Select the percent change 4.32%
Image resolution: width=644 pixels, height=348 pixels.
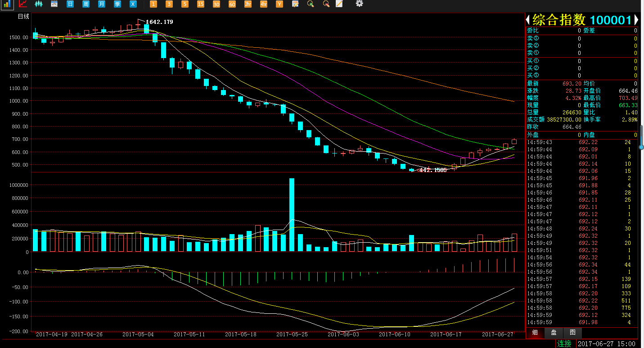[x=573, y=98]
